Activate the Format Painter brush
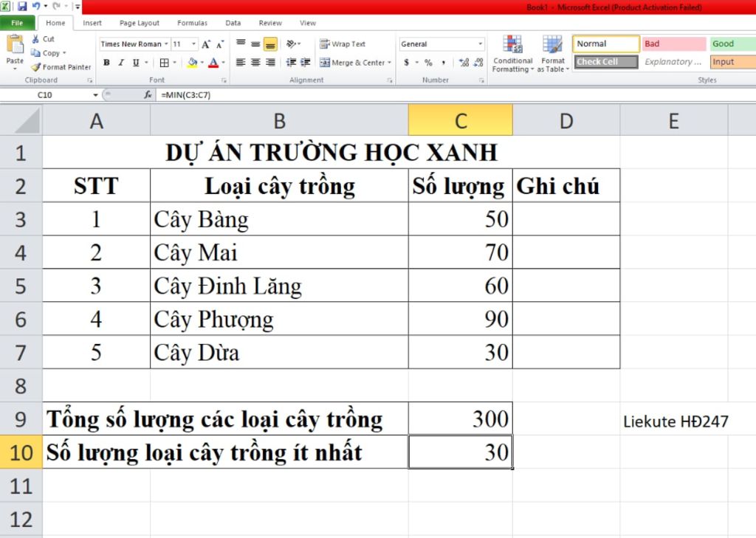This screenshot has width=756, height=538. coord(61,67)
